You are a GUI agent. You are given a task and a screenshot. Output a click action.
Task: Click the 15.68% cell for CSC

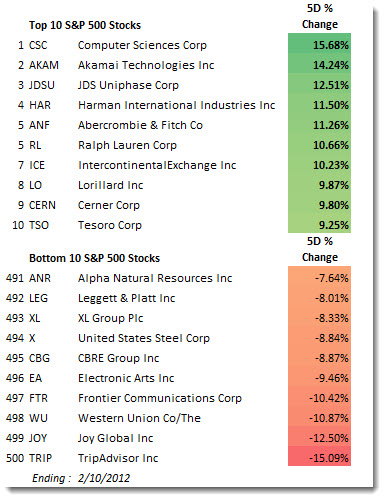[x=319, y=45]
